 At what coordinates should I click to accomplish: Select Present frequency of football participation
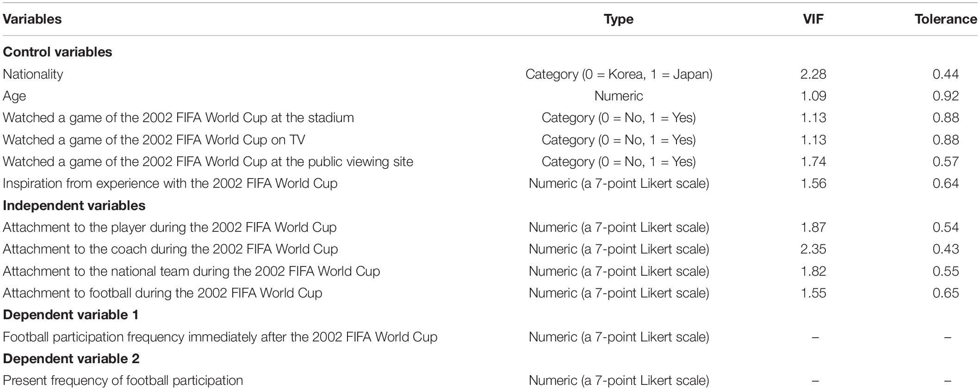(x=123, y=380)
